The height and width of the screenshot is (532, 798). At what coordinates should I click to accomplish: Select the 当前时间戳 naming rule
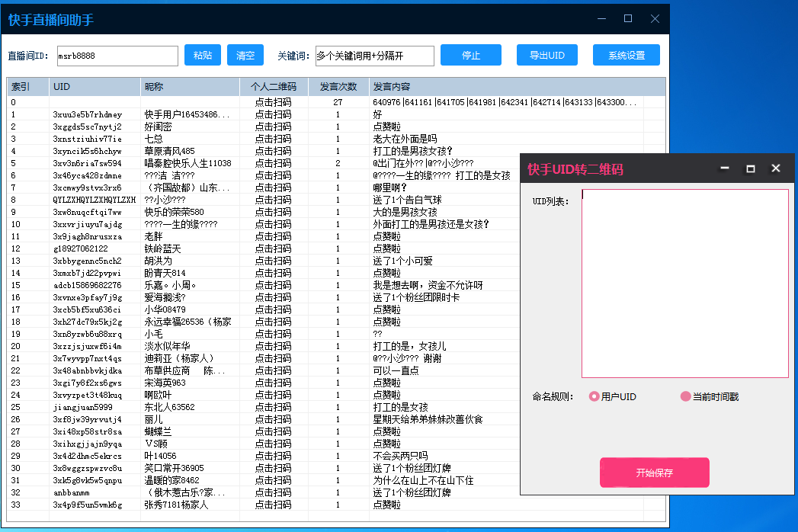point(710,396)
